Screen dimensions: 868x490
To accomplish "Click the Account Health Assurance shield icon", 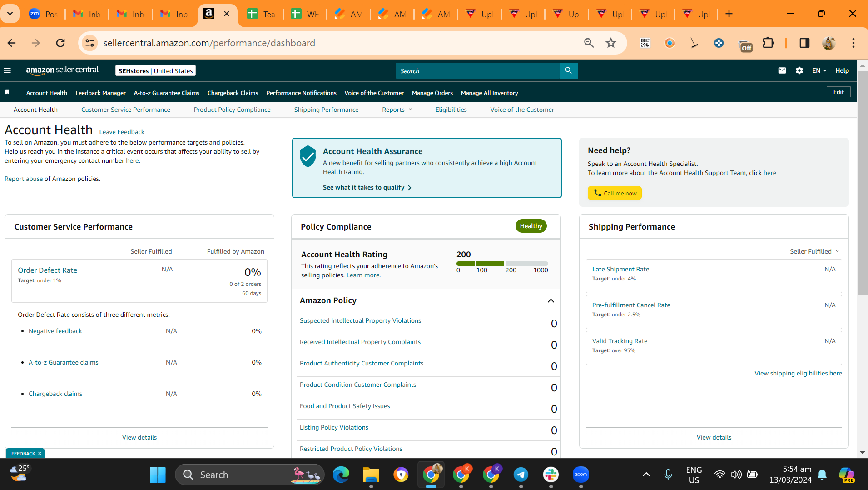I will pos(308,156).
